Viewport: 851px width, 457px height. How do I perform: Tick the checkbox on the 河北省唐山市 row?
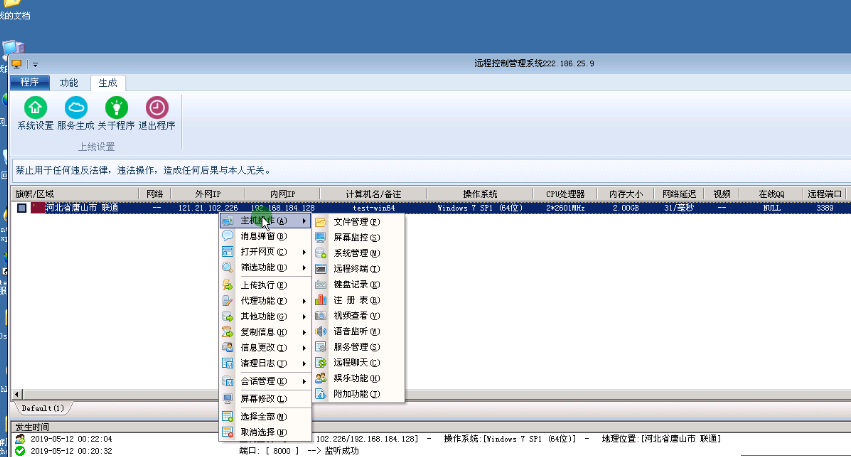pos(22,208)
